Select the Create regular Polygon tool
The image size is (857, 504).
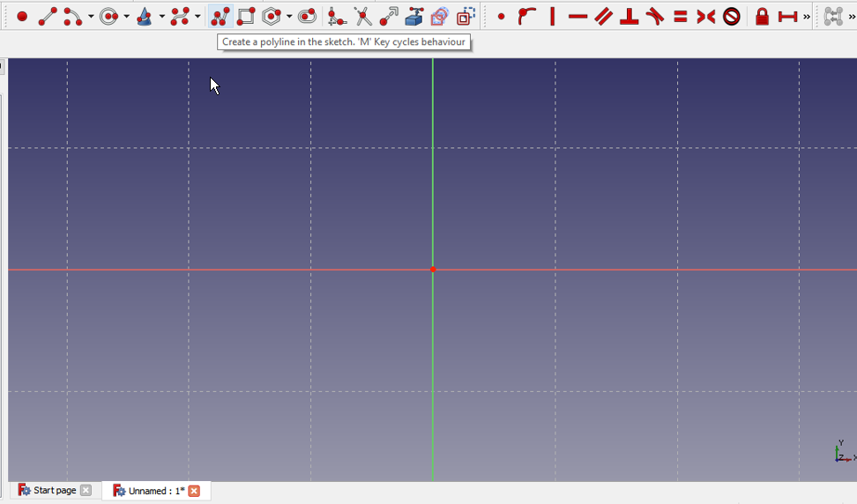pos(272,17)
